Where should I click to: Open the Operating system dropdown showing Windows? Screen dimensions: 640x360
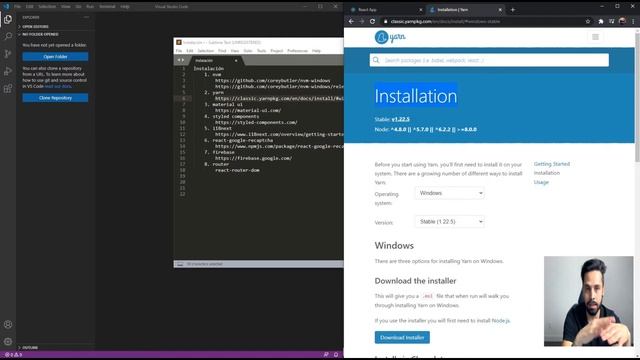point(450,193)
